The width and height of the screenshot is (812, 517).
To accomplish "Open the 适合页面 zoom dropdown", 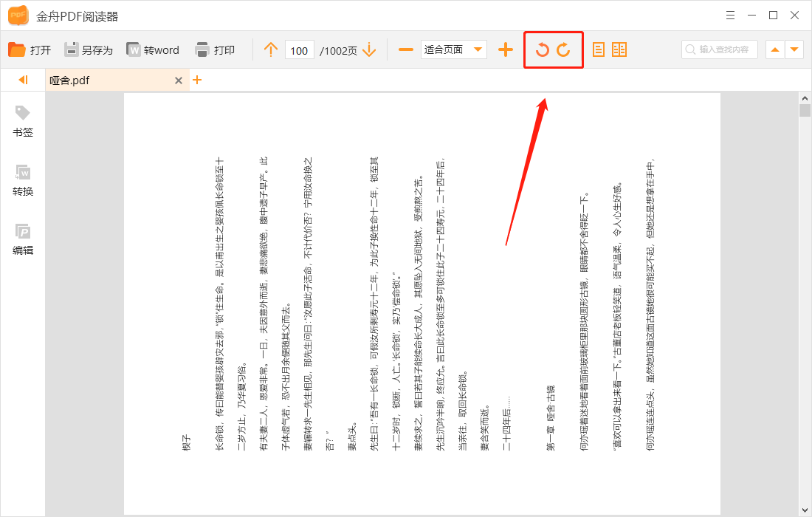I will pos(454,49).
